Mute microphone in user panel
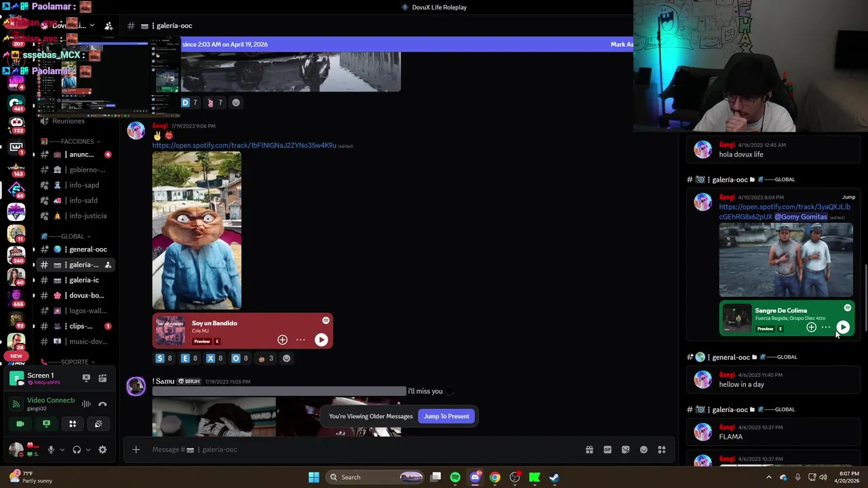This screenshot has height=488, width=868. point(51,449)
